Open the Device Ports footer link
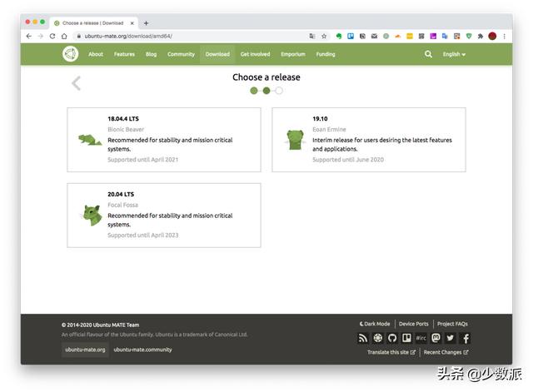The width and height of the screenshot is (533, 392). (x=414, y=324)
